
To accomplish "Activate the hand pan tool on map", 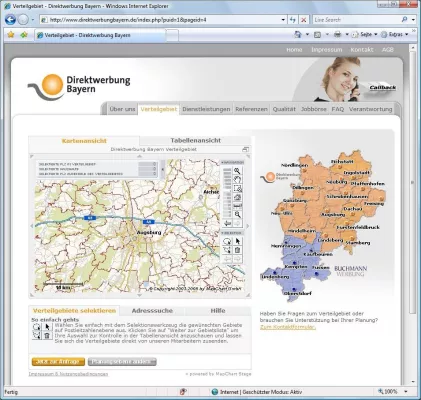I will [237, 180].
